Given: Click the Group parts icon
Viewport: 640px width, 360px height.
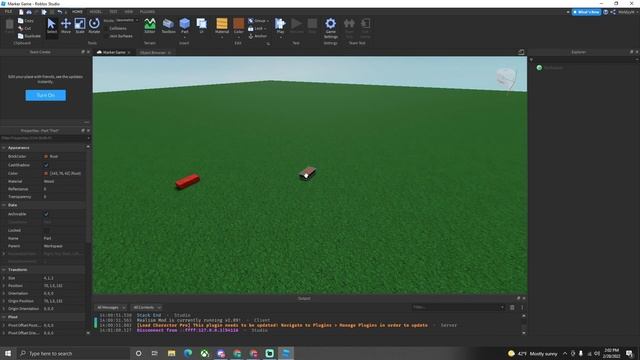Looking at the screenshot, I should click(x=251, y=20).
